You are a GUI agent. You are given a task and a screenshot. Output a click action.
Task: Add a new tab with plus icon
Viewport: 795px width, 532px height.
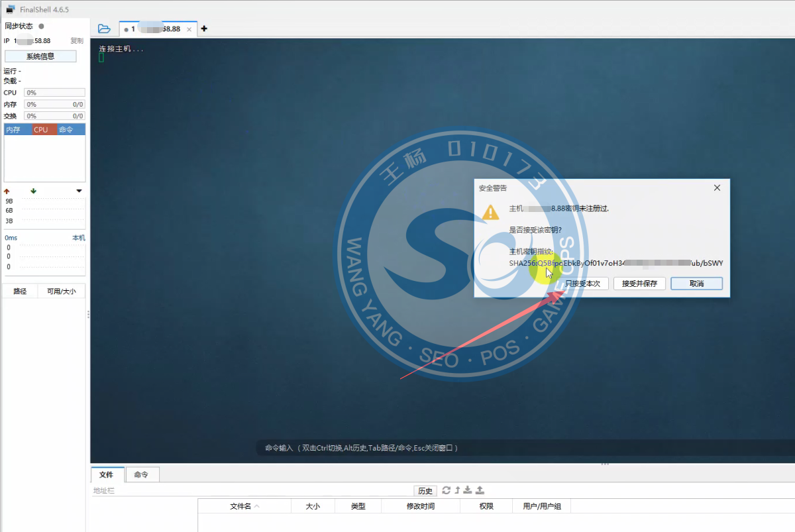[204, 28]
